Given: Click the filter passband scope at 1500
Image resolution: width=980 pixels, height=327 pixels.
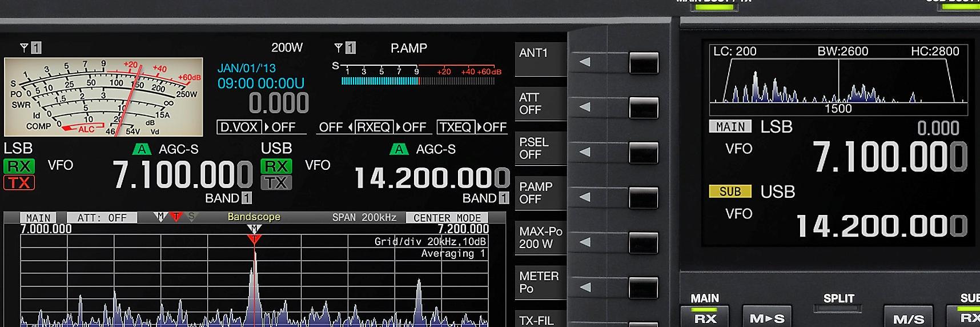Looking at the screenshot, I should tap(838, 81).
